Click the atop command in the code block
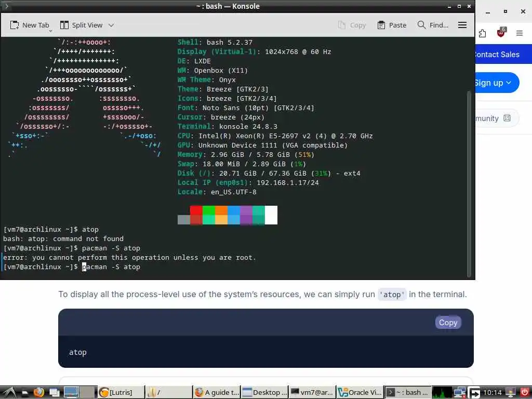This screenshot has height=399, width=532. [x=78, y=352]
